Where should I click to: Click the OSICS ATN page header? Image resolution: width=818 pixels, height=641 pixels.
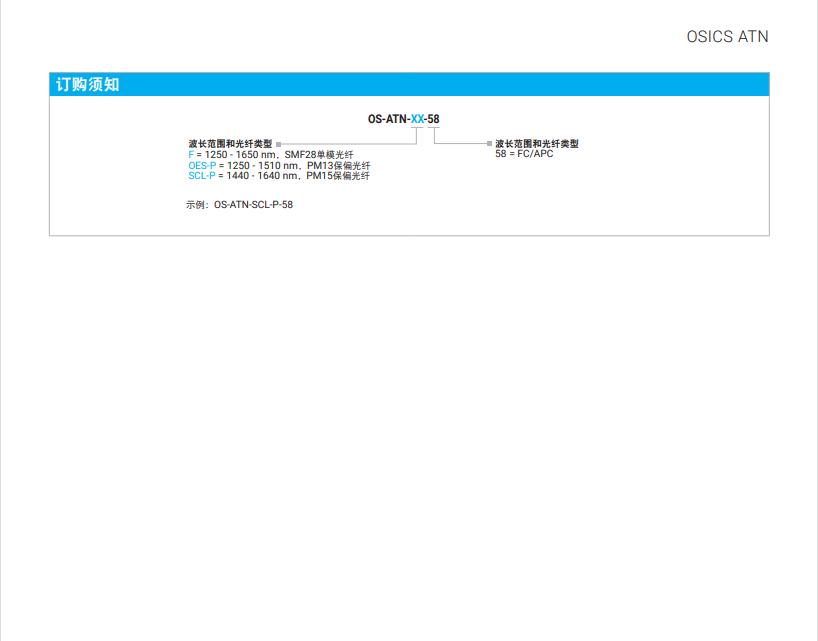727,37
